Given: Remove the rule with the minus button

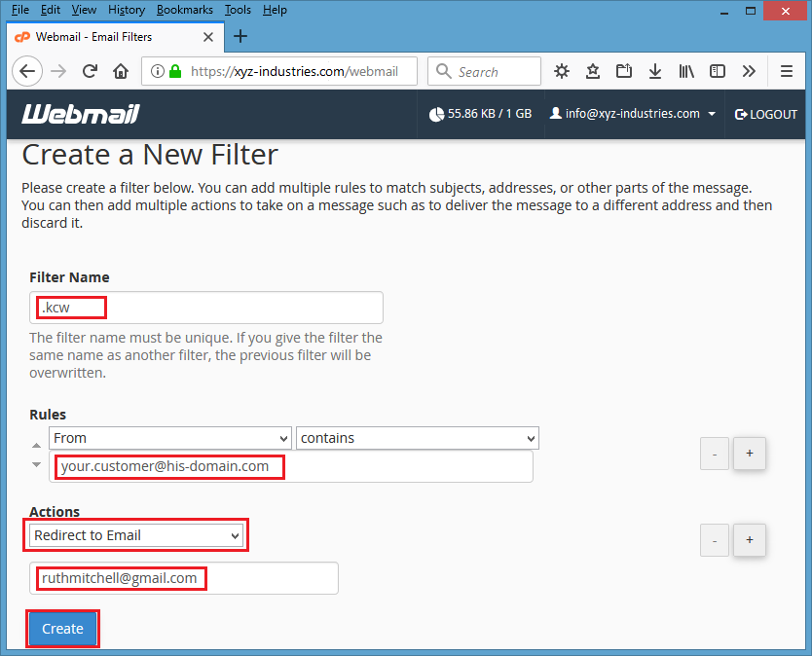Looking at the screenshot, I should (x=715, y=454).
